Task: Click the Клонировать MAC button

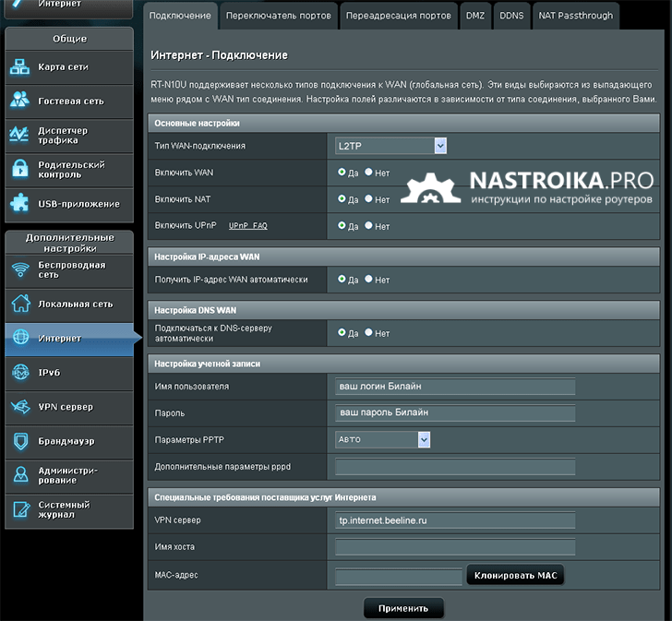Action: pyautogui.click(x=515, y=575)
